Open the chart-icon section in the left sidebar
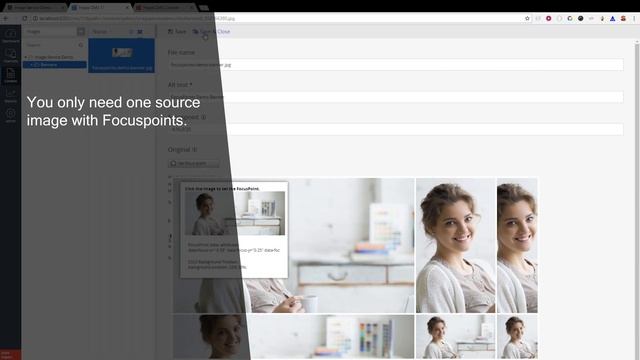The image size is (640, 360). pyautogui.click(x=11, y=96)
